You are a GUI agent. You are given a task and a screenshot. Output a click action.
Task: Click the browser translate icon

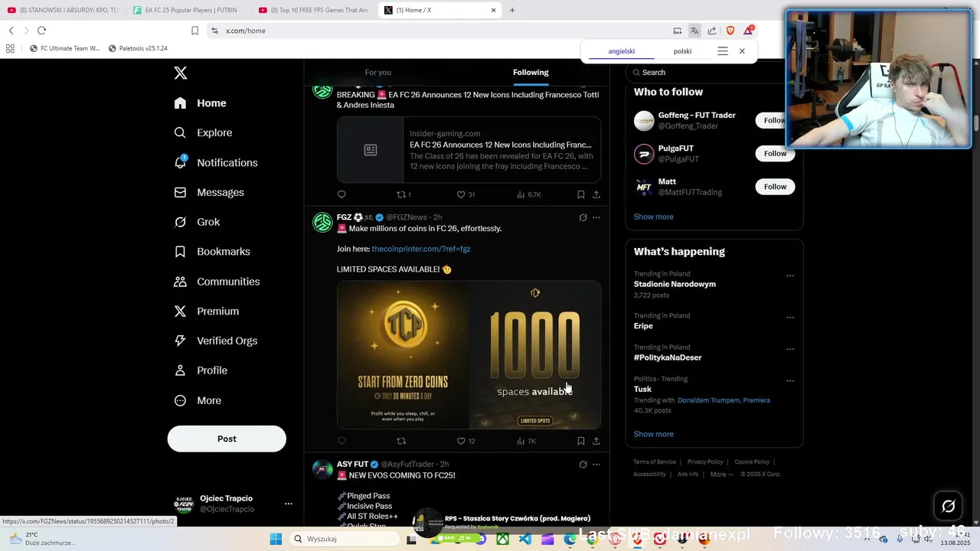click(694, 31)
